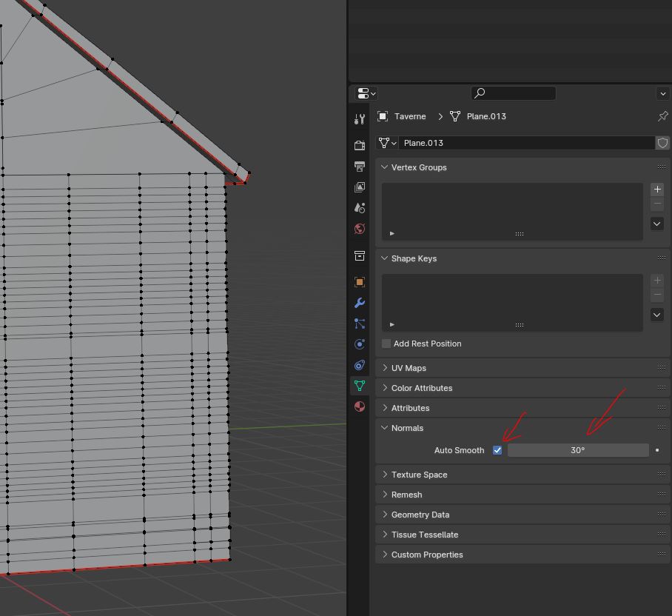Open the Vertex Groups specials dropdown
Screen dimensions: 672x616
pos(656,224)
